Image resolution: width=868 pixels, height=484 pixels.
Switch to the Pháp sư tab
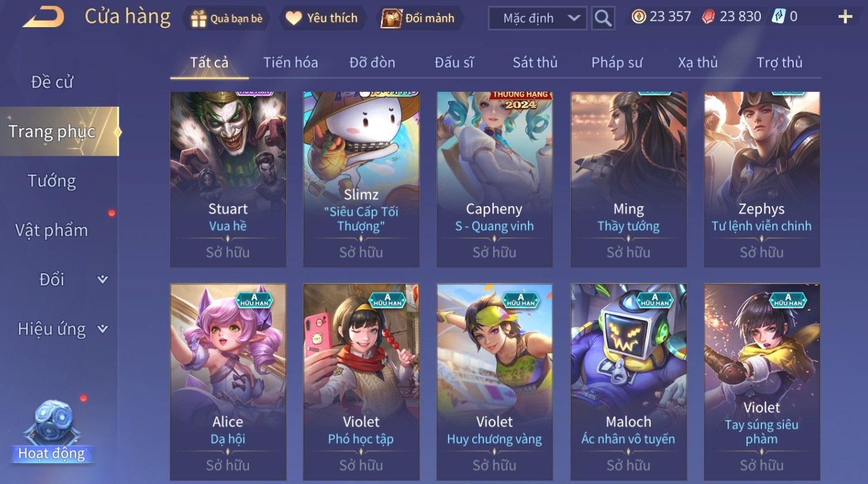point(617,62)
